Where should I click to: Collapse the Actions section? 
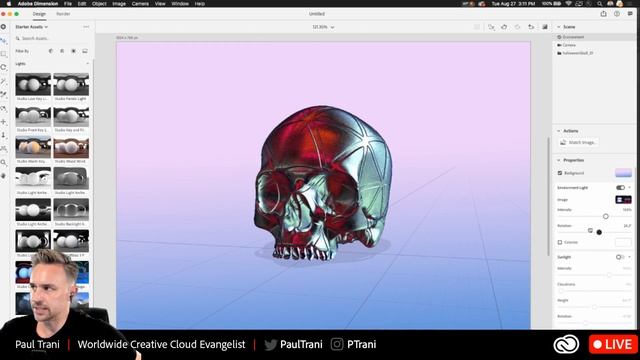point(559,131)
